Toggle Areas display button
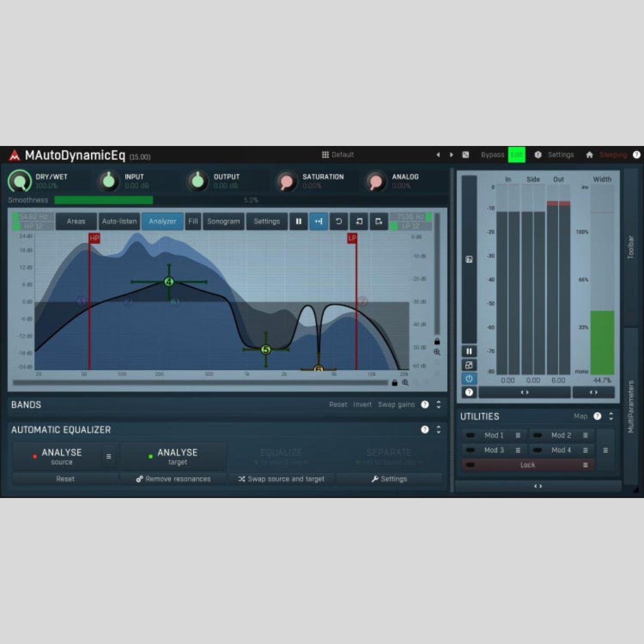This screenshot has width=644, height=644. tap(76, 221)
